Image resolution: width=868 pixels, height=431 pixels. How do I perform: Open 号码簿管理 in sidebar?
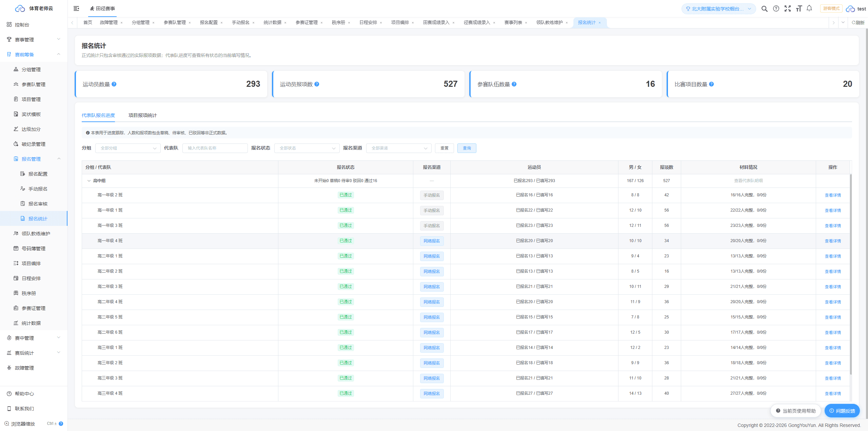pyautogui.click(x=34, y=249)
